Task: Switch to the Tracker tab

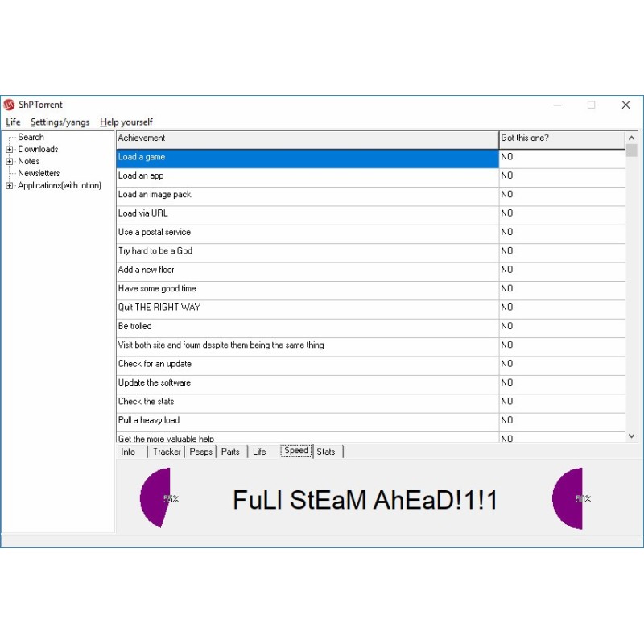Action: 167,452
